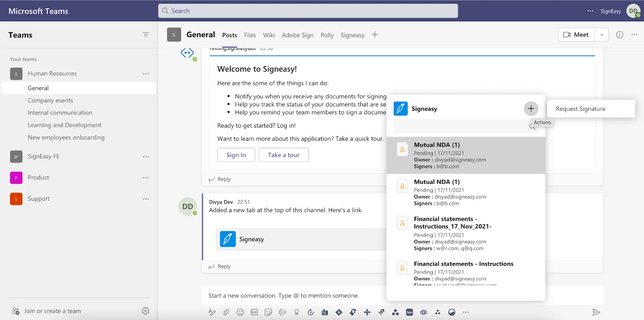Open the Product team
The width and height of the screenshot is (644, 320).
click(38, 178)
